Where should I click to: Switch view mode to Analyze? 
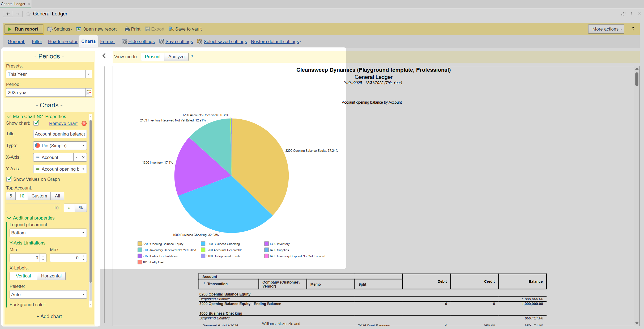point(176,57)
